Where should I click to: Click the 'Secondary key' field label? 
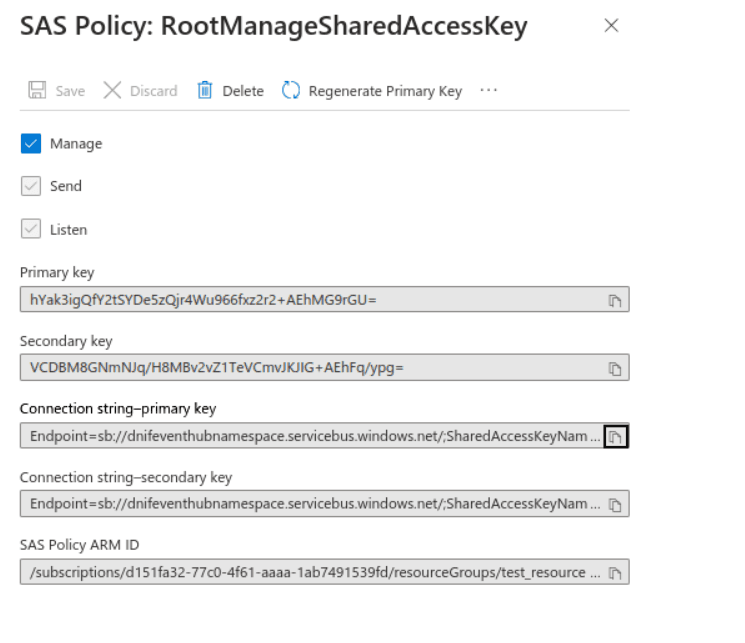(x=66, y=341)
